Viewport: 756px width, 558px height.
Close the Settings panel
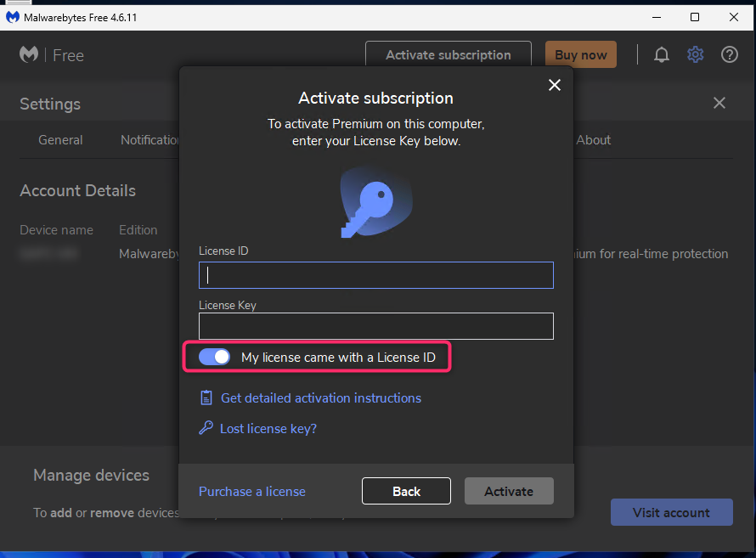pyautogui.click(x=719, y=103)
